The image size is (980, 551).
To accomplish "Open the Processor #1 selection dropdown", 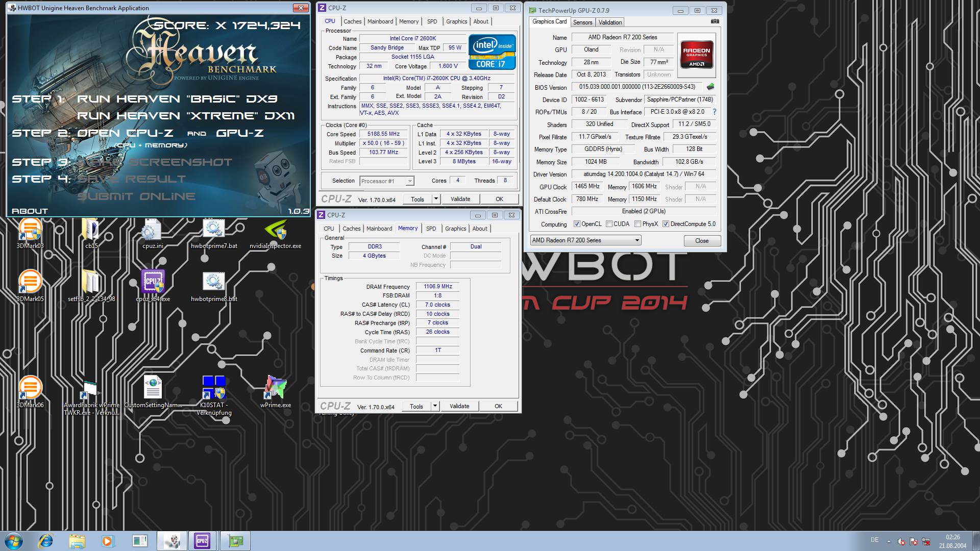I will pos(386,181).
